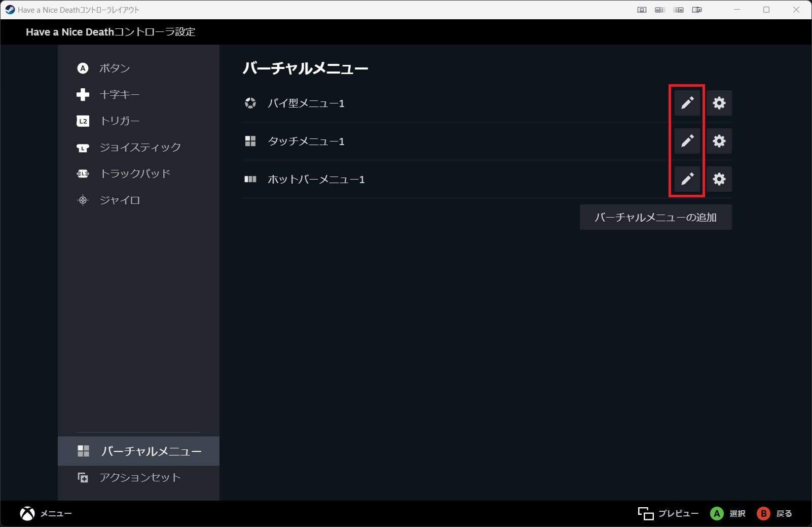Click the バーチャルメニュー page heading
The height and width of the screenshot is (527, 812).
(x=305, y=68)
